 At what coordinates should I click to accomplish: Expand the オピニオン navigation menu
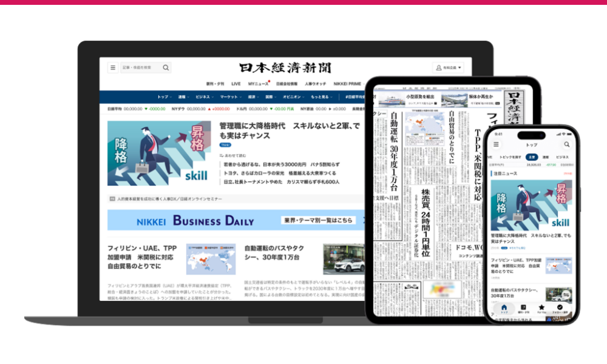293,97
